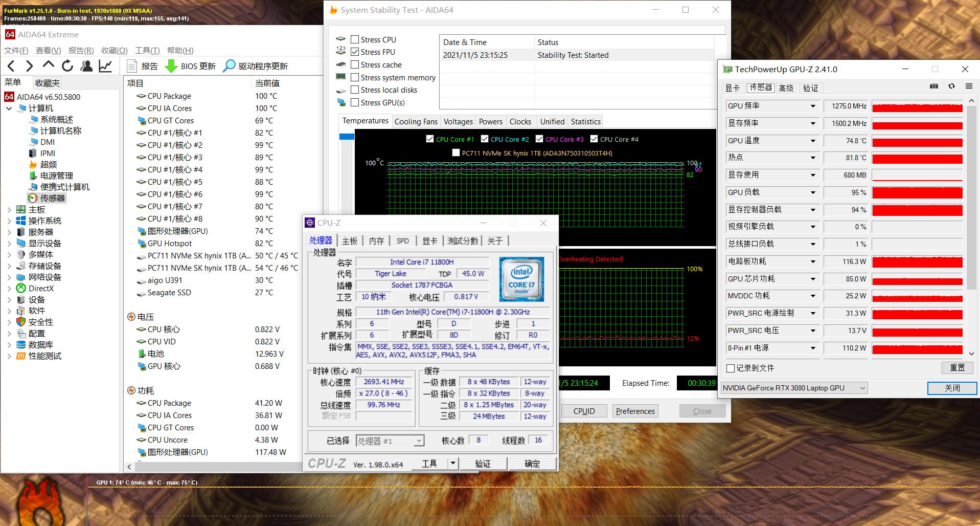Take a GPU-Z screenshot with camera icon
Image resolution: width=980 pixels, height=526 pixels.
pos(934,86)
